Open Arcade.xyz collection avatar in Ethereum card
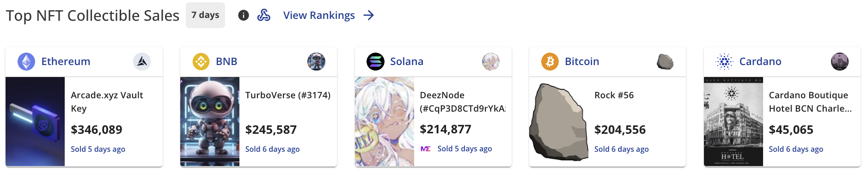This screenshot has width=868, height=179. (142, 61)
